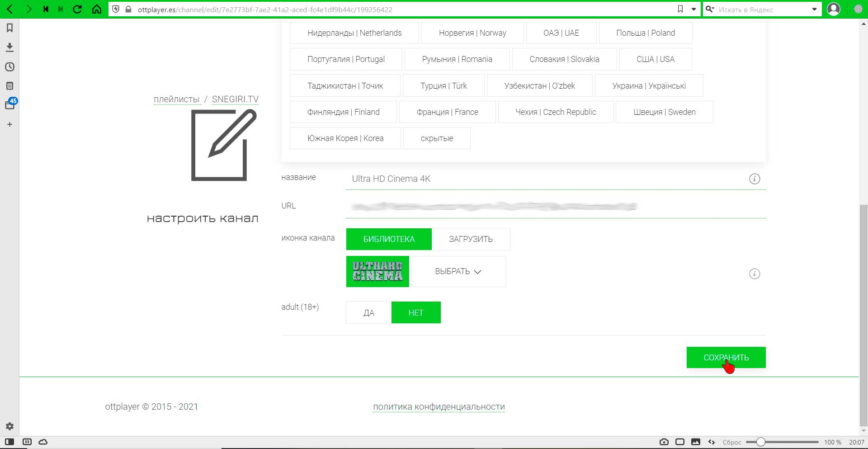Expand bookmark dropdown arrow in address bar
This screenshot has width=868, height=449.
pyautogui.click(x=693, y=9)
